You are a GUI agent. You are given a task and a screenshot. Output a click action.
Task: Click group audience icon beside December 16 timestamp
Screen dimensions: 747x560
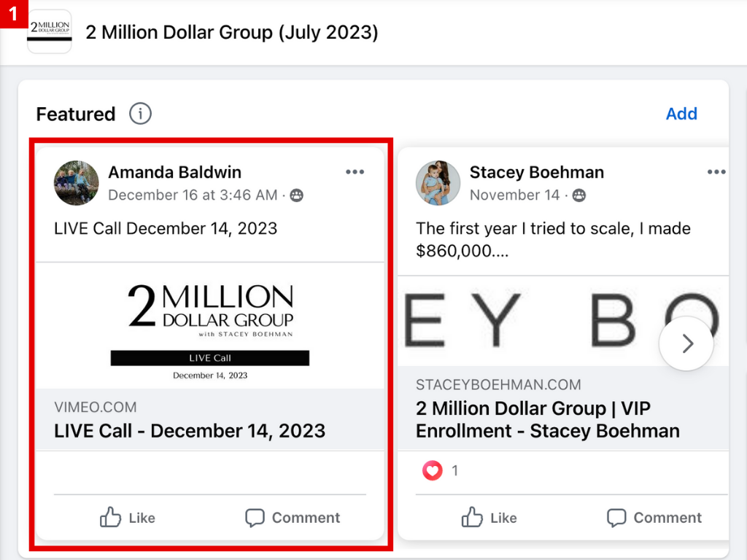pos(296,195)
